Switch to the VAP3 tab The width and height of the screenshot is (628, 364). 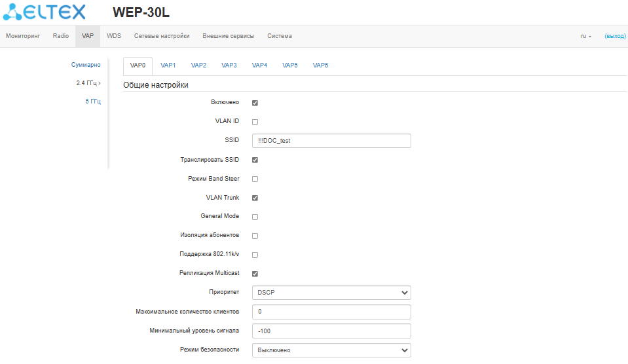229,65
